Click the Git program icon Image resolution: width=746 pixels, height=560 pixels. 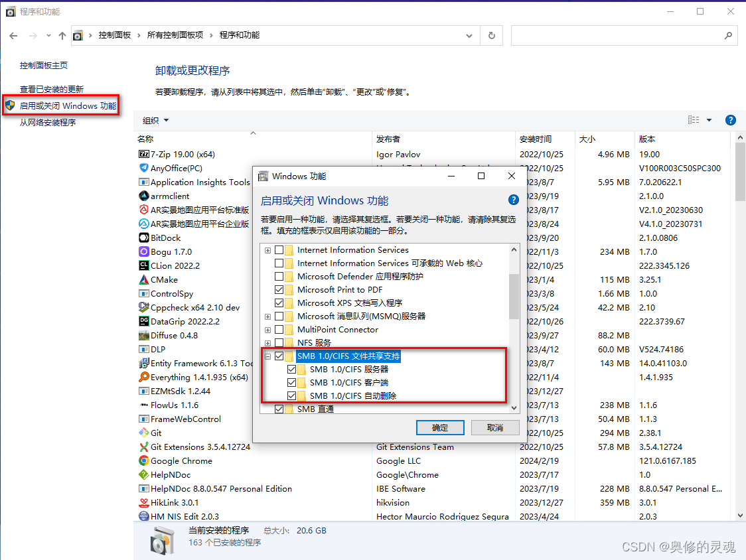(143, 433)
